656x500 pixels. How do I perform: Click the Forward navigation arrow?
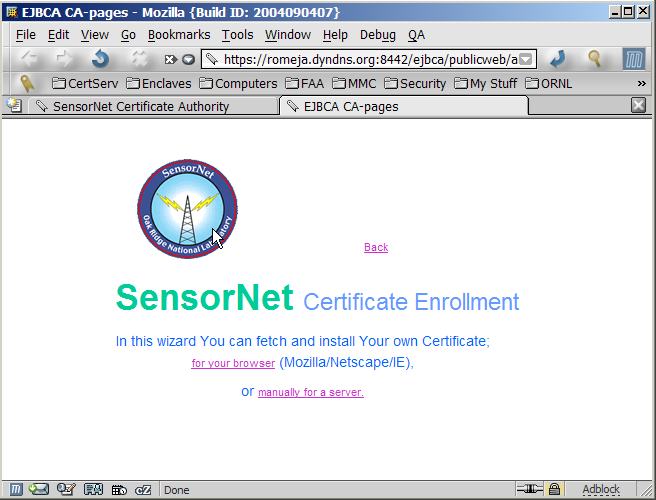(64, 59)
